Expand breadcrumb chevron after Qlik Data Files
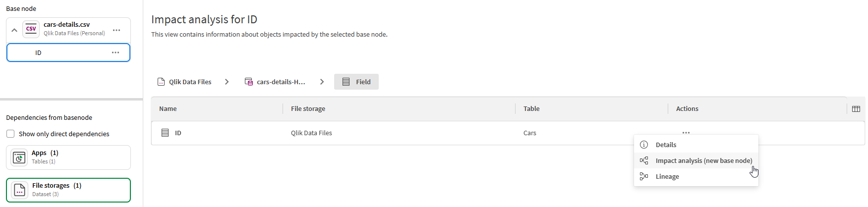The height and width of the screenshot is (207, 868). point(227,82)
